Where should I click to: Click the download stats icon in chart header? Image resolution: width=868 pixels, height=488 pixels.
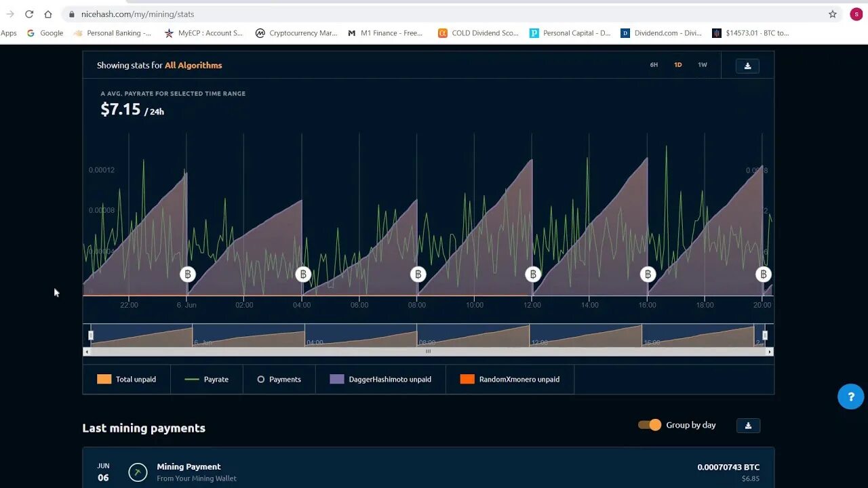pos(747,66)
